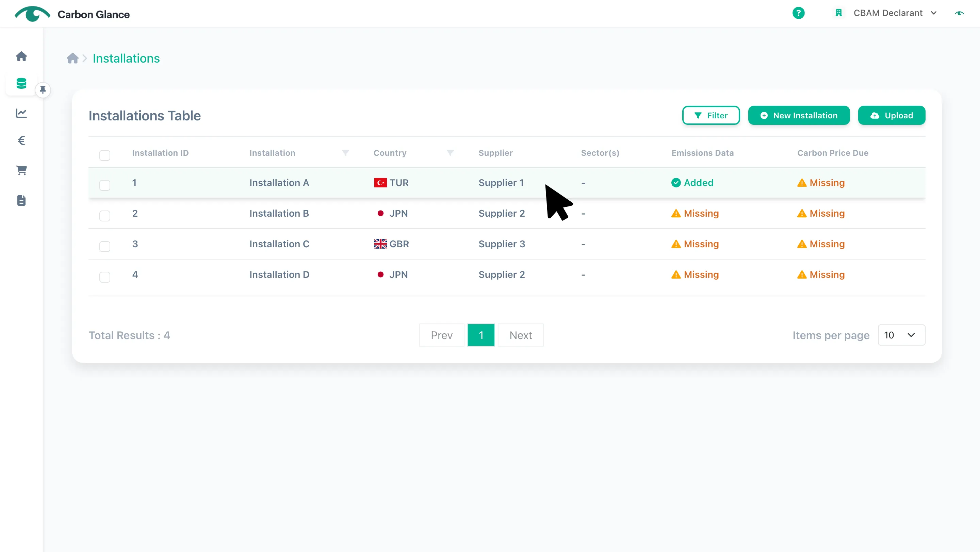Click the Carbon Price Due column header
This screenshot has width=980, height=552.
point(833,153)
